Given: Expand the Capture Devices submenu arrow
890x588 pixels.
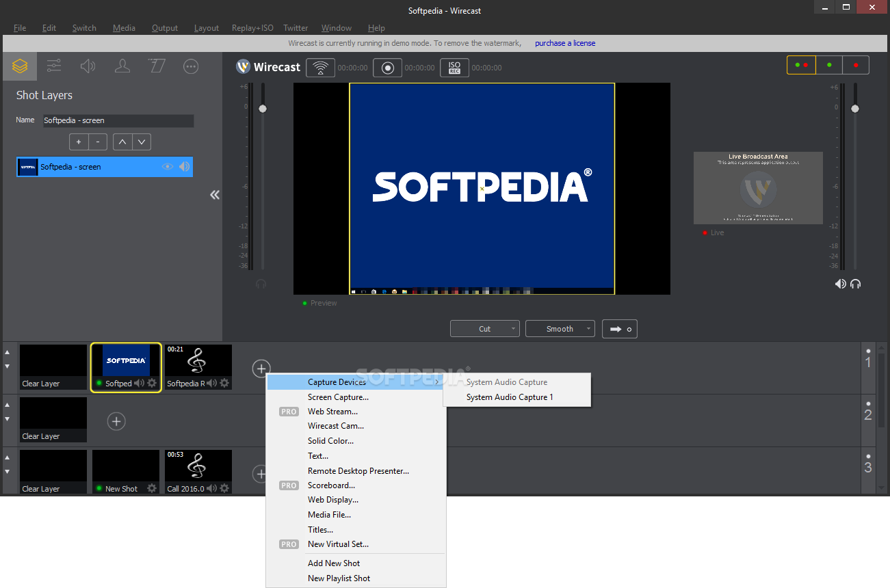Looking at the screenshot, I should (x=436, y=382).
